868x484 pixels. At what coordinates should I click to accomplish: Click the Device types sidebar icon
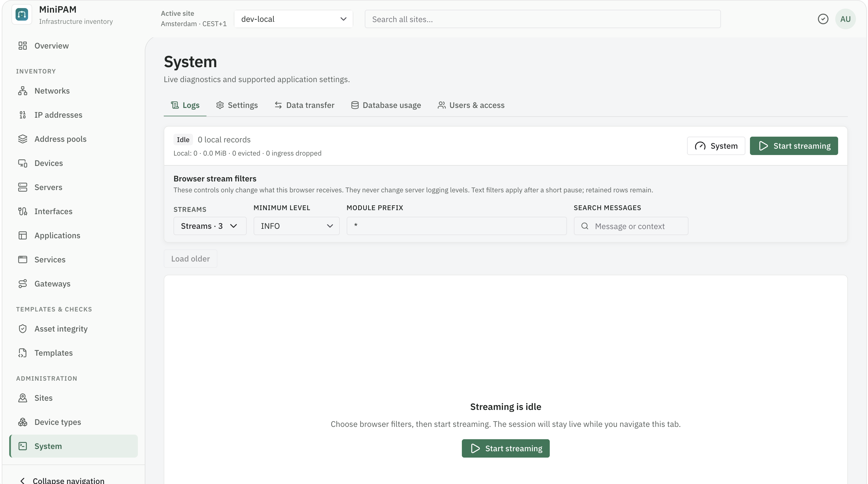coord(23,422)
